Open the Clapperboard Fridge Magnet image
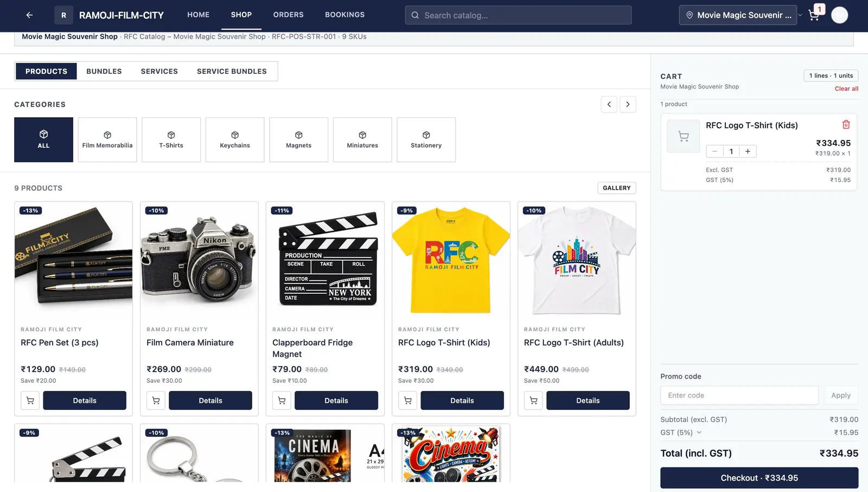Image resolution: width=868 pixels, height=492 pixels. click(325, 260)
